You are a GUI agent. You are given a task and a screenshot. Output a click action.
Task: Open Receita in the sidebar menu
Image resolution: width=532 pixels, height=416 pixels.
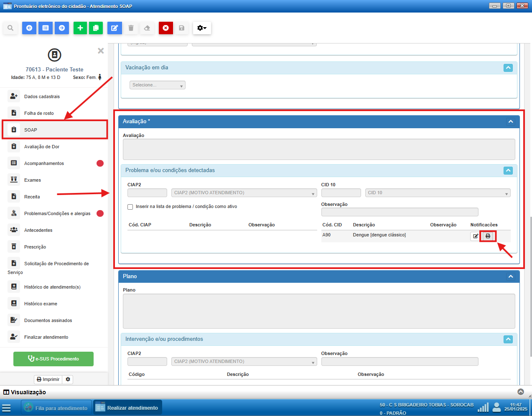coord(32,197)
